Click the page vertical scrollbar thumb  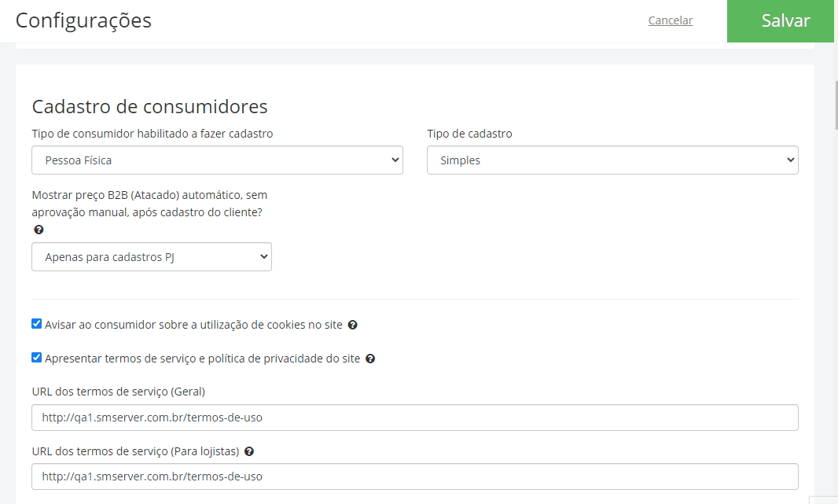tap(836, 105)
